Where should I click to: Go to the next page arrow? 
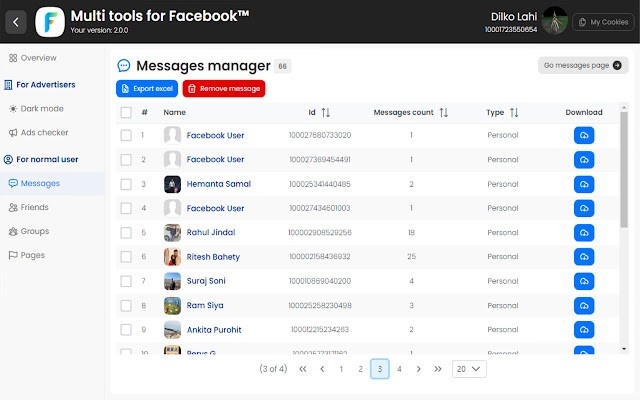[x=418, y=369]
